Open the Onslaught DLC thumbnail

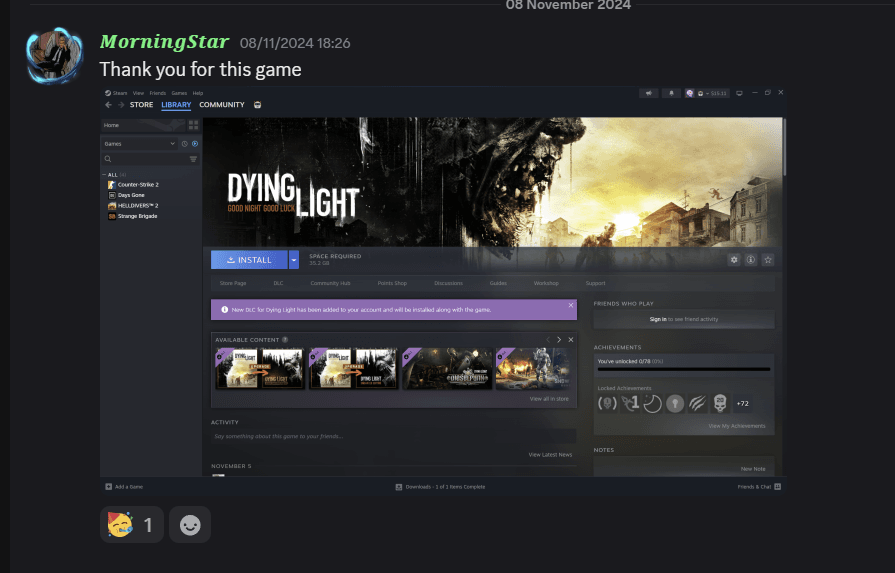[x=447, y=369]
